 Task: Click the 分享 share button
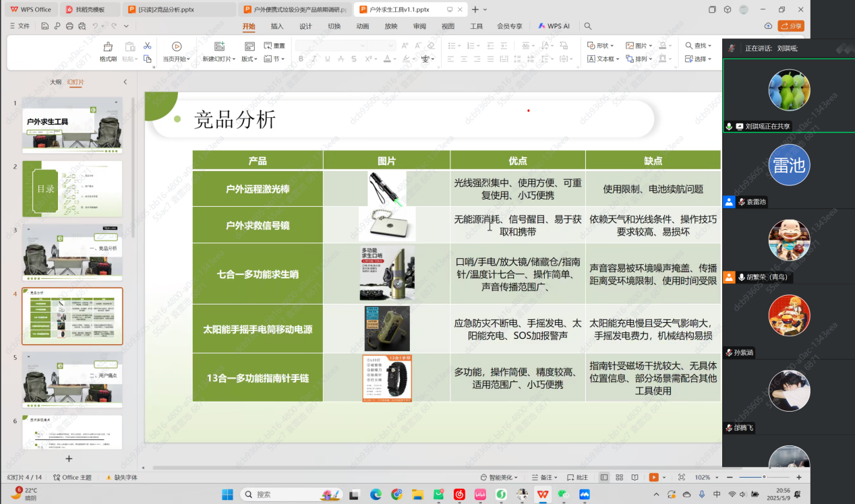[x=791, y=26]
